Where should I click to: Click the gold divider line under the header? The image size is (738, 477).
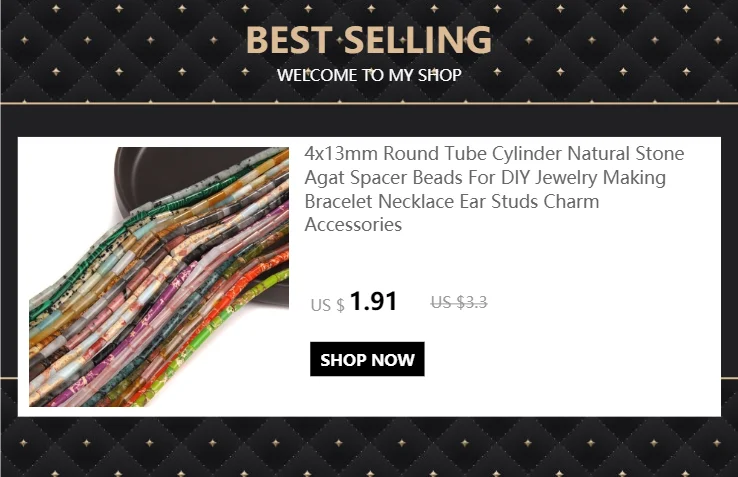tap(369, 103)
